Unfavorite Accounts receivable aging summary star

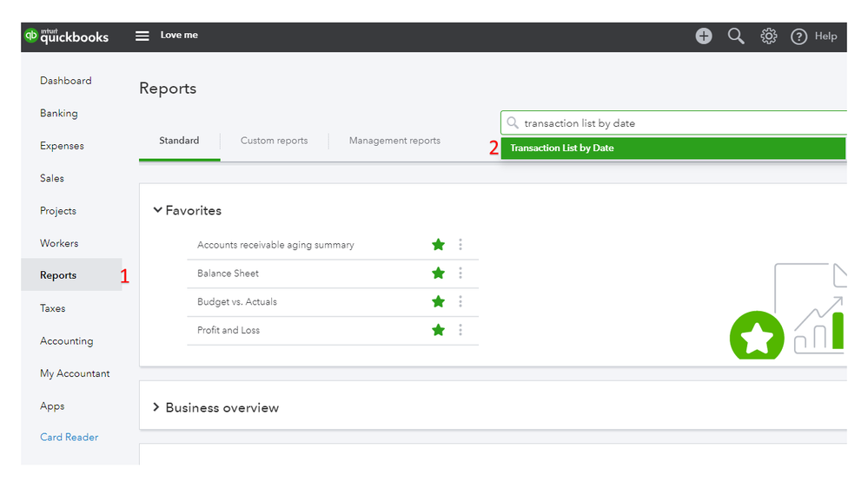(x=439, y=245)
